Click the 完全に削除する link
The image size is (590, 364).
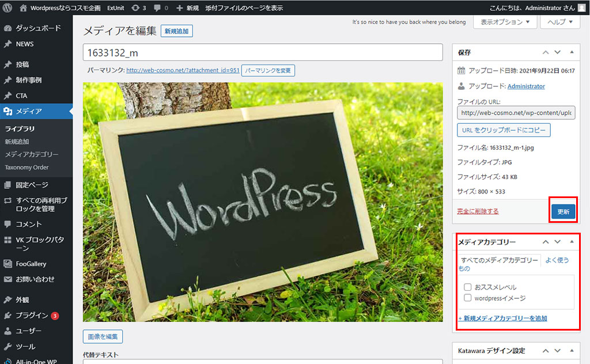tap(478, 211)
